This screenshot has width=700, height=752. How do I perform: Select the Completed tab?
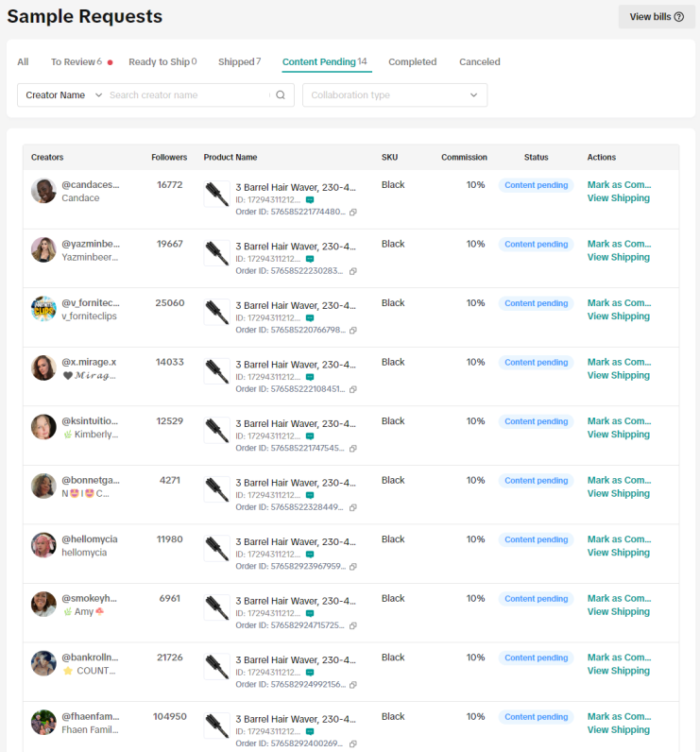pyautogui.click(x=412, y=62)
